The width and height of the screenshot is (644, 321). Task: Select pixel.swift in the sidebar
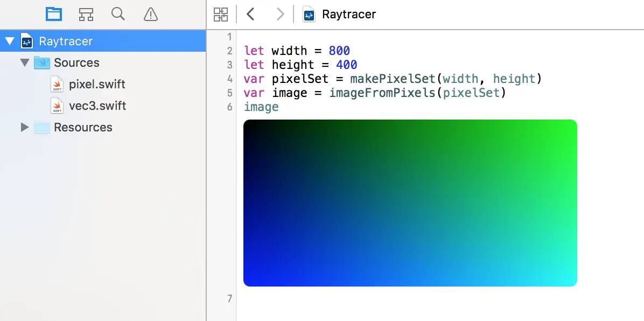click(x=97, y=84)
